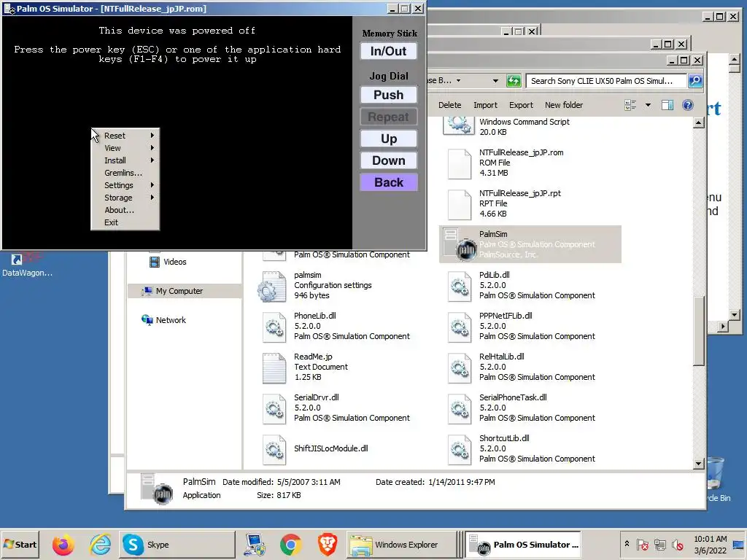The height and width of the screenshot is (560, 747).
Task: Click the Start button
Action: pyautogui.click(x=20, y=545)
